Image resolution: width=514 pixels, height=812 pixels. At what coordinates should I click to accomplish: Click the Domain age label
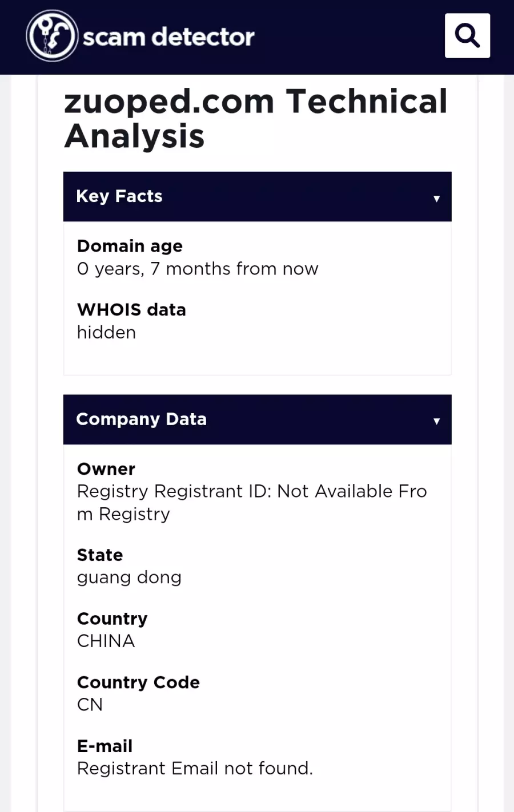point(130,246)
